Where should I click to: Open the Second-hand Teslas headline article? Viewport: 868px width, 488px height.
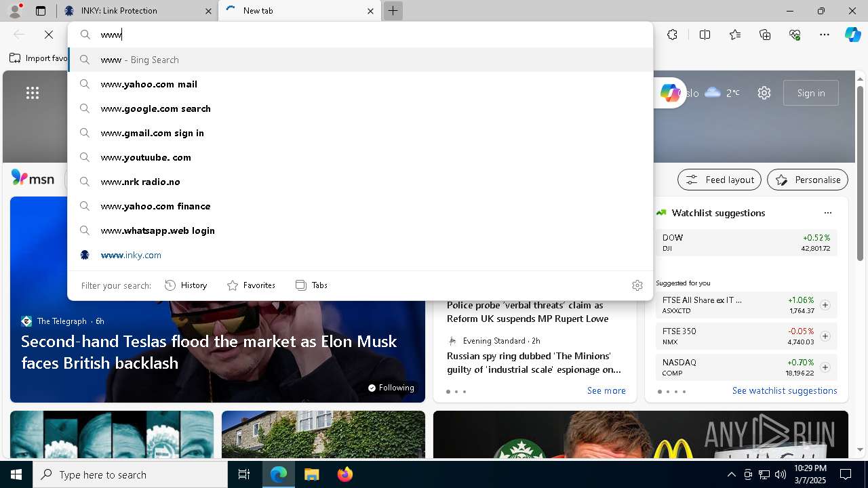(x=209, y=352)
